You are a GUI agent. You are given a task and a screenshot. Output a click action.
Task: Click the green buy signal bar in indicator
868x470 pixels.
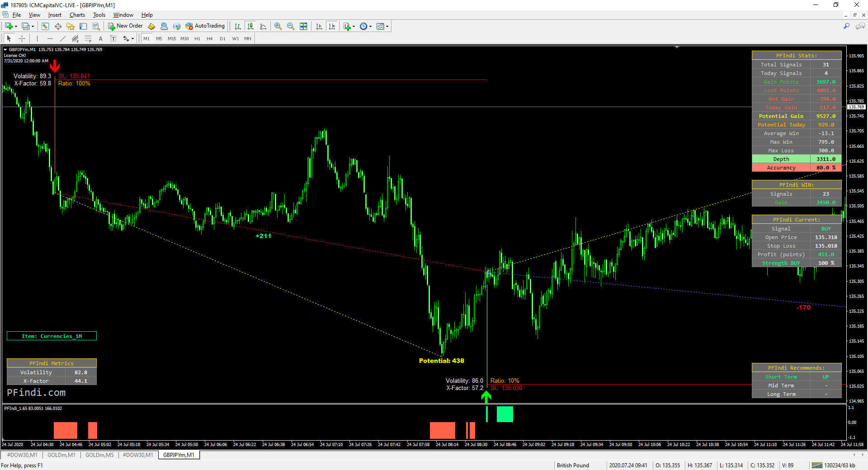point(505,414)
